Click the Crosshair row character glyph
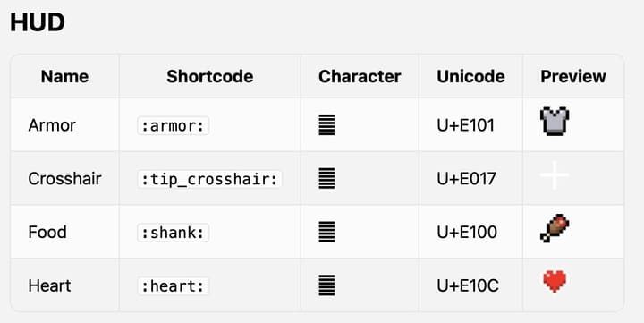The height and width of the screenshot is (323, 644). [326, 178]
